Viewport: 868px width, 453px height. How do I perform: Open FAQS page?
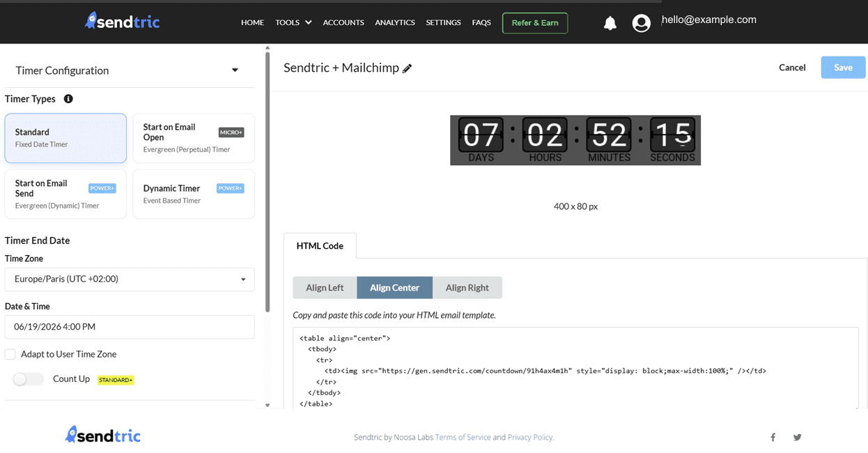481,22
